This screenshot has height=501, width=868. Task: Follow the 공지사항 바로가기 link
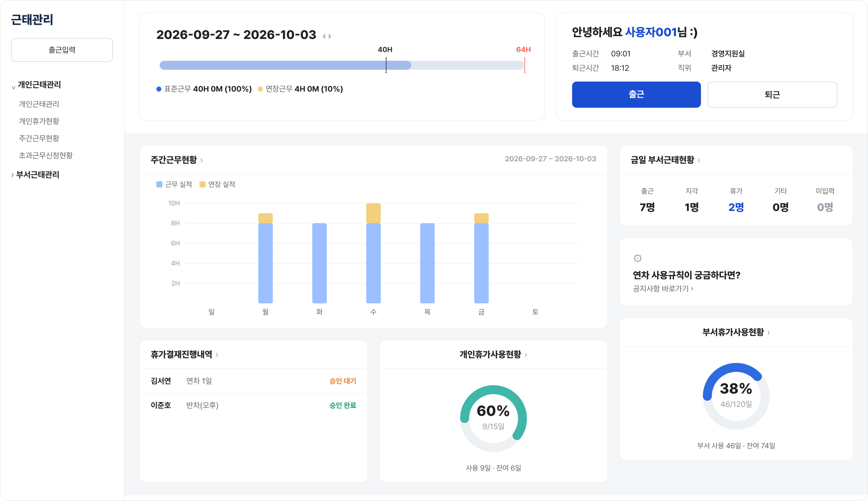[x=663, y=289]
